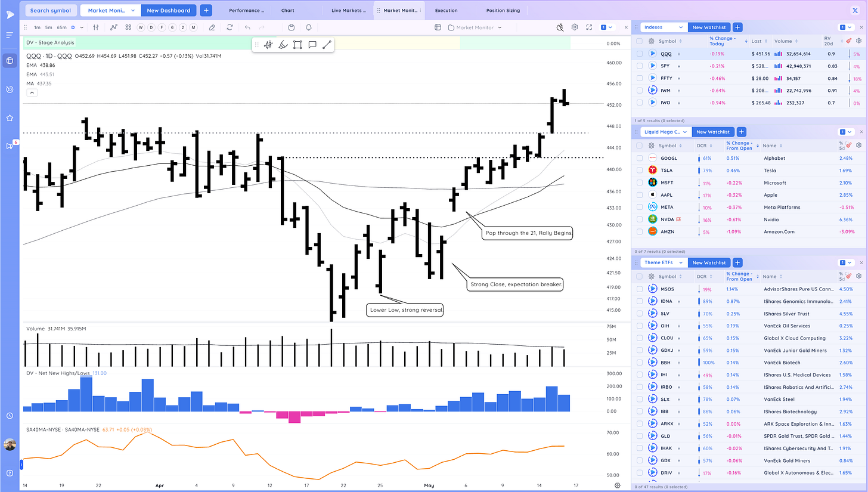
Task: Click New Watchlist in the Indexes panel
Action: (709, 27)
